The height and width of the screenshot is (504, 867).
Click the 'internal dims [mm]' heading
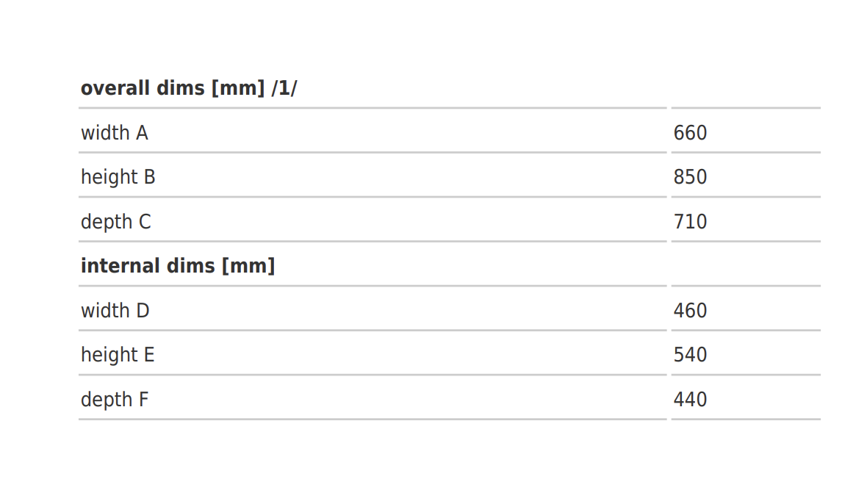(x=178, y=267)
